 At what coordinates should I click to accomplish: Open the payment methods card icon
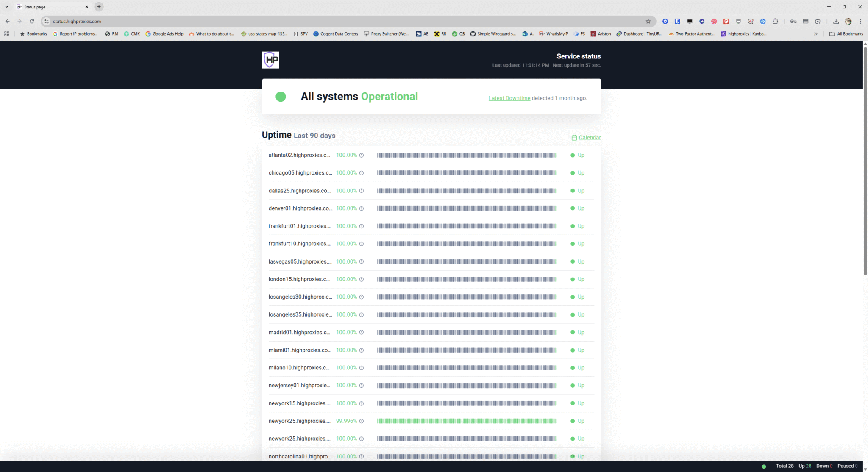805,21
